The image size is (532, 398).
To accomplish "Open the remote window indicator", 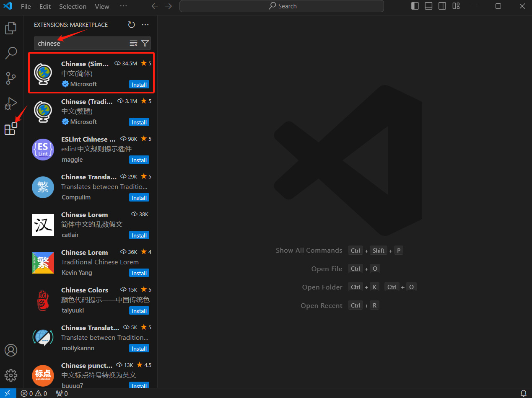I will tap(8, 393).
